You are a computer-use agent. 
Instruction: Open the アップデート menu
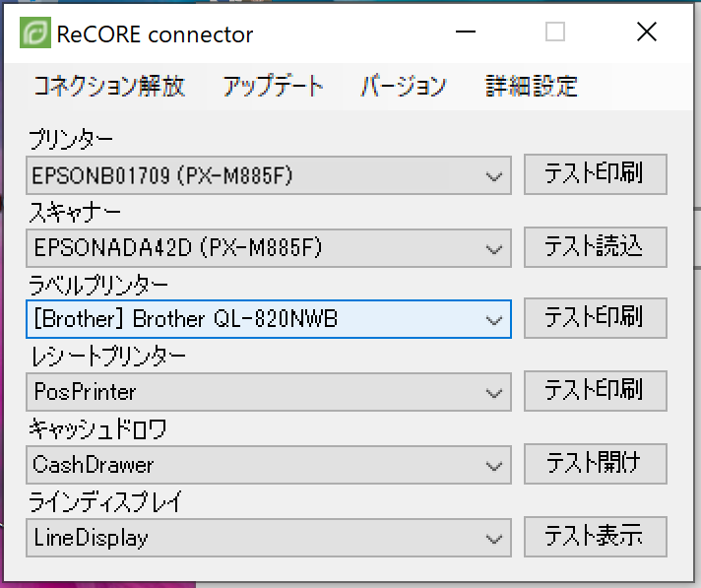pos(273,86)
